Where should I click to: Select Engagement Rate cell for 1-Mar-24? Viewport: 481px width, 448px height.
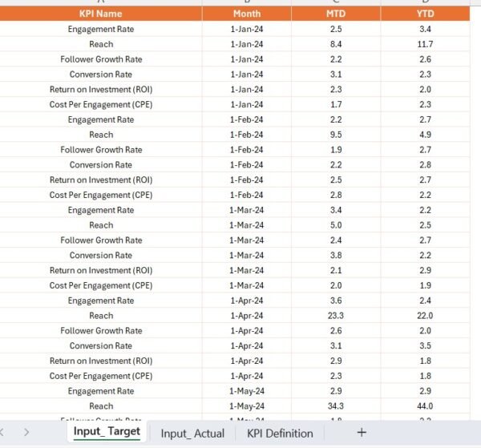pos(101,210)
